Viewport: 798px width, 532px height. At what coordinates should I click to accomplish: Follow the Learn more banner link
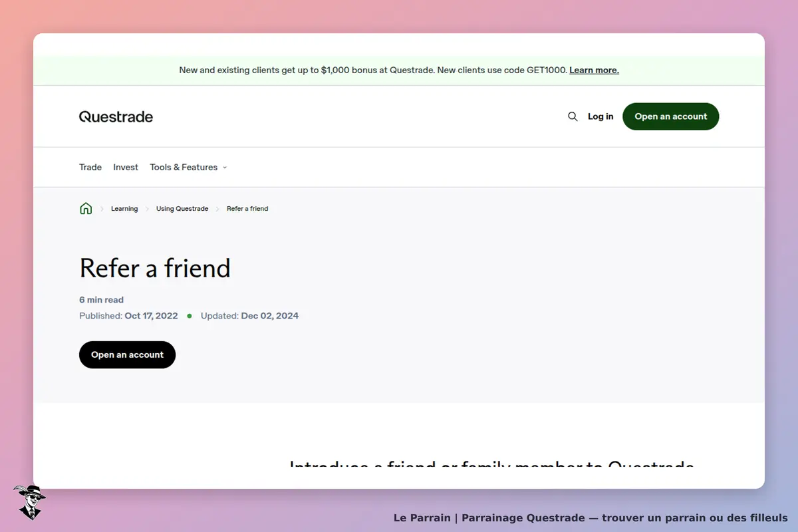(594, 70)
